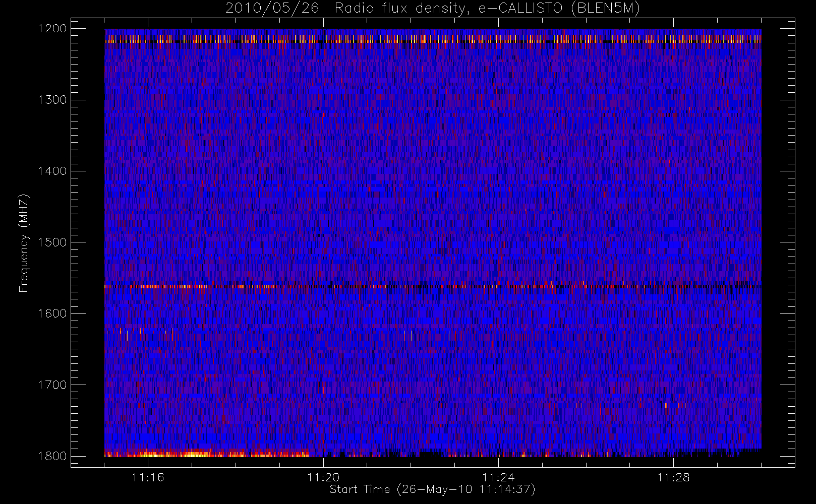816x504 pixels.
Task: Select the 1200 frequency tick label
Action: (x=52, y=29)
